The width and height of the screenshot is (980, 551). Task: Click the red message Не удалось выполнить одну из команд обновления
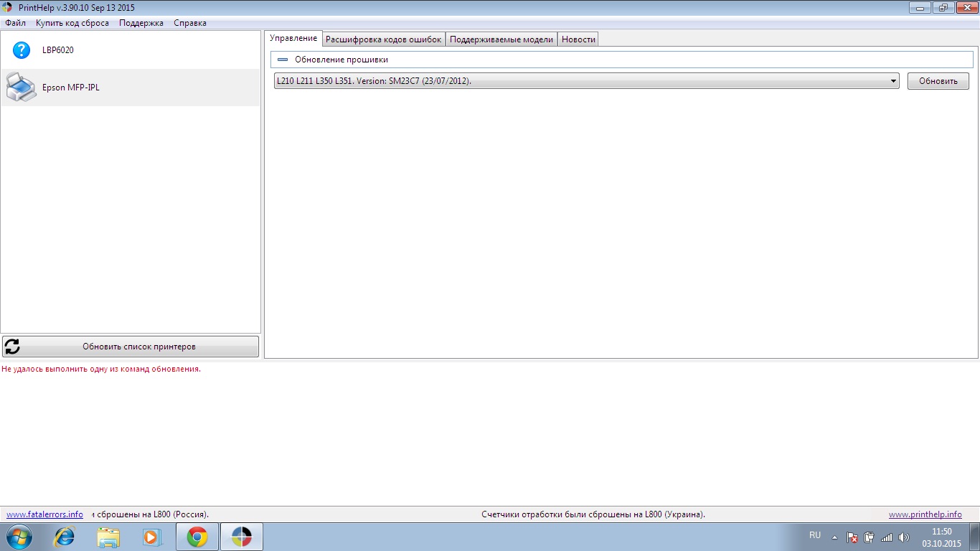tap(101, 369)
